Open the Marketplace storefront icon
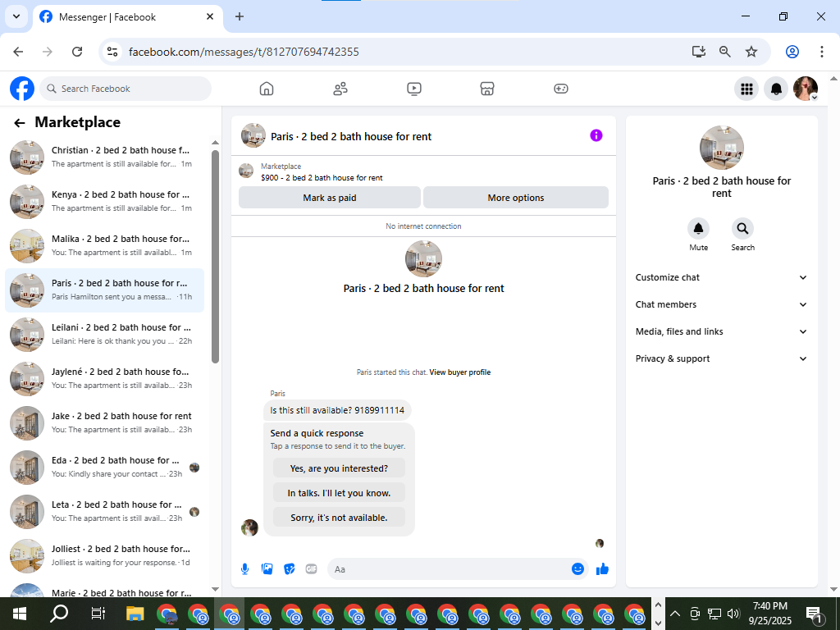Image resolution: width=840 pixels, height=630 pixels. point(487,89)
